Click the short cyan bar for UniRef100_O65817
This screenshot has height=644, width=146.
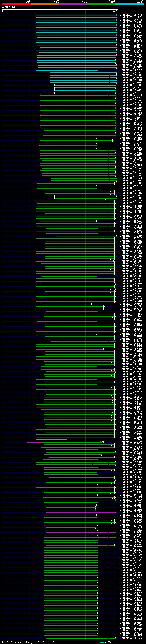[67, 70]
